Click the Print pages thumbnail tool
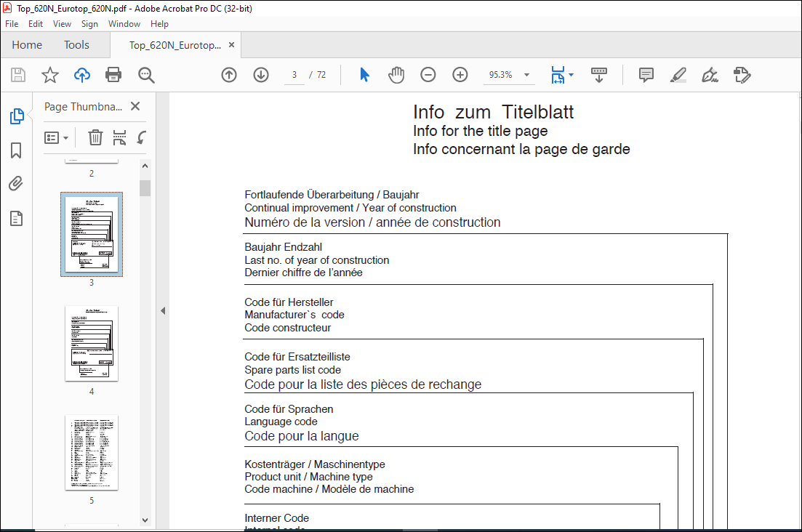This screenshot has height=532, width=802. 119,137
